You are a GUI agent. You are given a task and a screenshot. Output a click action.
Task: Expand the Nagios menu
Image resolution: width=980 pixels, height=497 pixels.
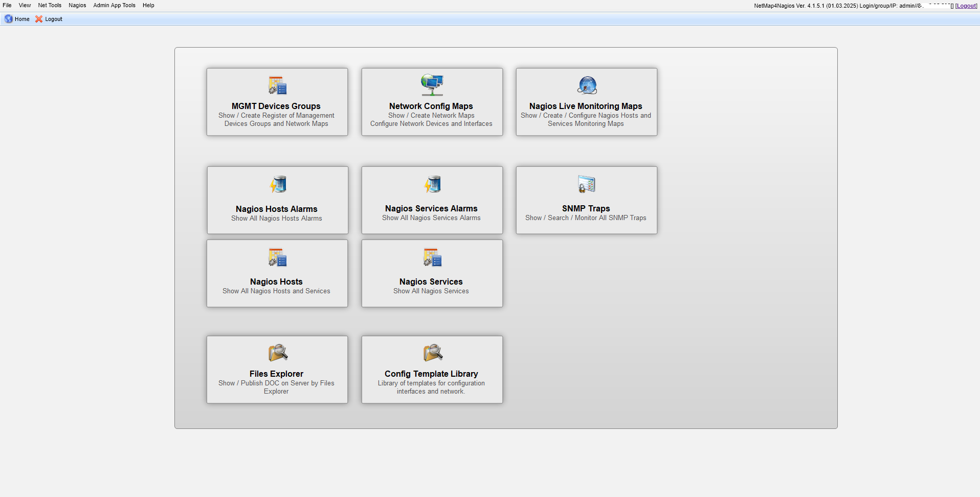point(77,5)
